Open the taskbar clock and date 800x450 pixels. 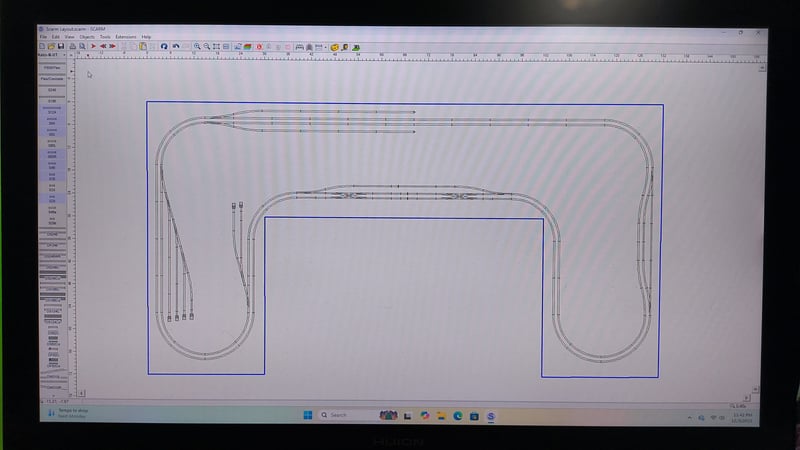pyautogui.click(x=742, y=418)
